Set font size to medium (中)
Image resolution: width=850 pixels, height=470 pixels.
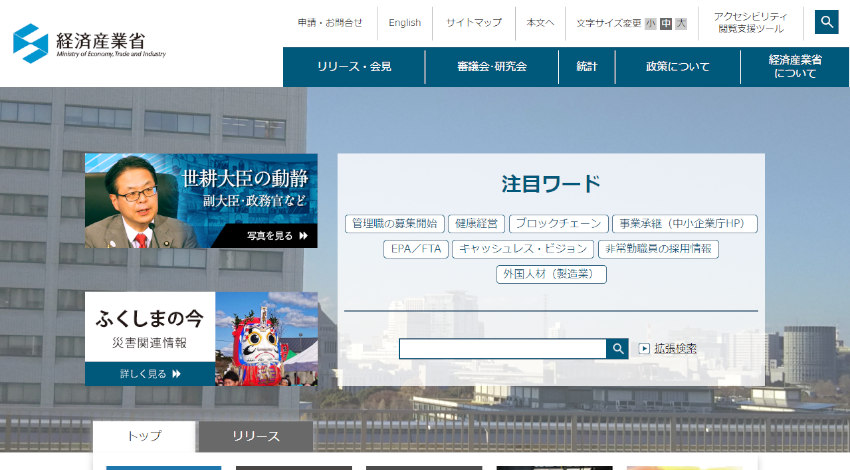pos(666,23)
